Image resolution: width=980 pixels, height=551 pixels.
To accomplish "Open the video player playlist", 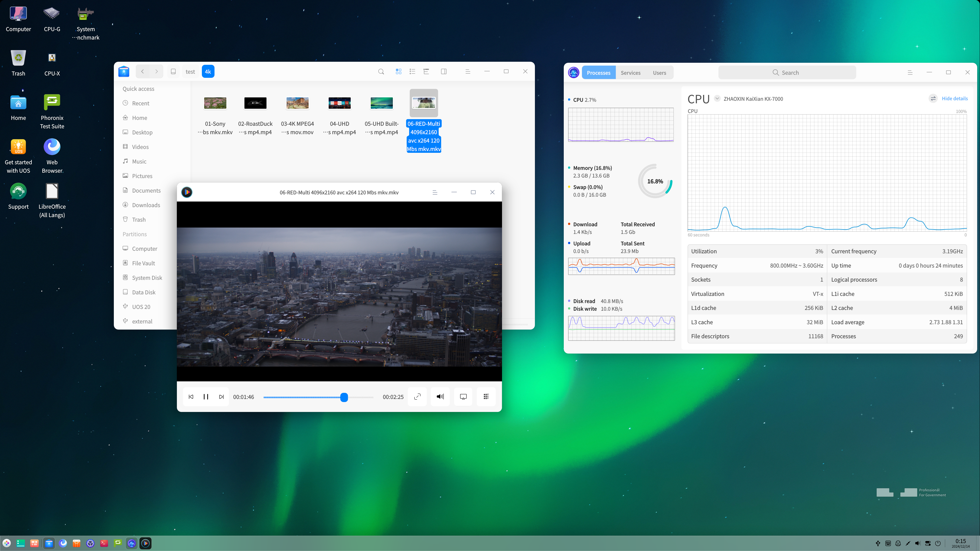I will 486,397.
